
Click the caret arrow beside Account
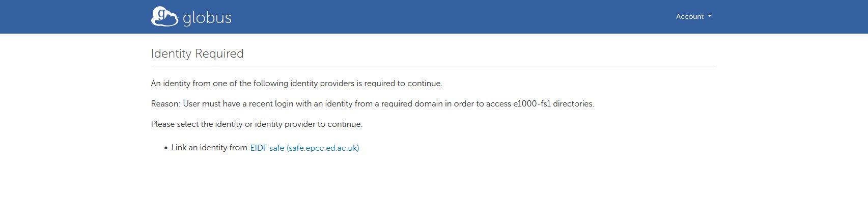[x=710, y=16]
